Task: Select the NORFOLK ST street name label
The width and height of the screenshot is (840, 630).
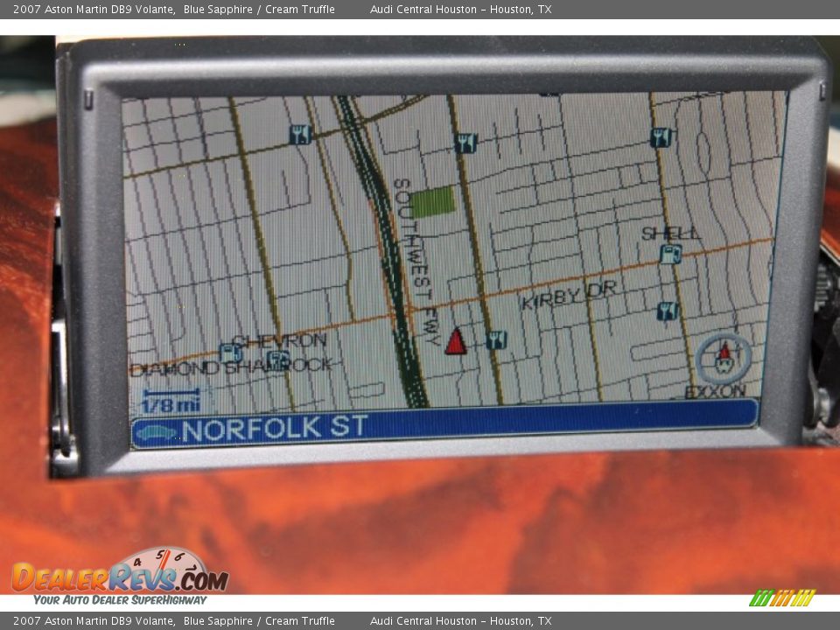Action: [275, 429]
